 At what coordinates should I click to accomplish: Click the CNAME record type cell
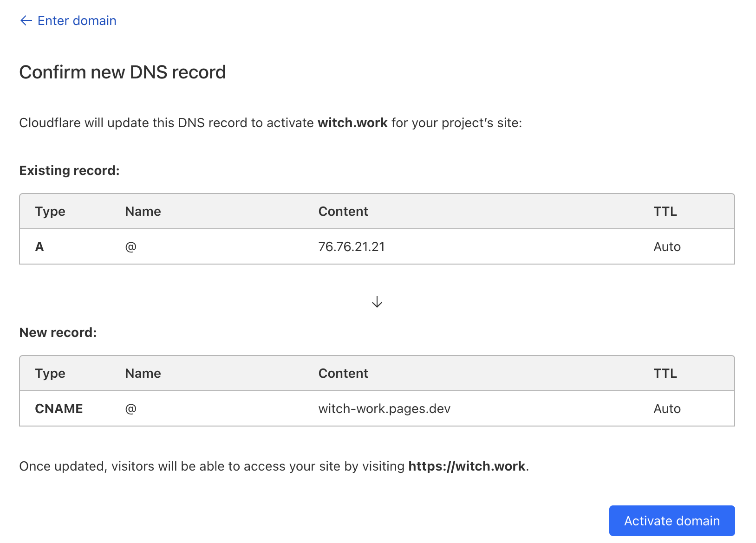(59, 408)
